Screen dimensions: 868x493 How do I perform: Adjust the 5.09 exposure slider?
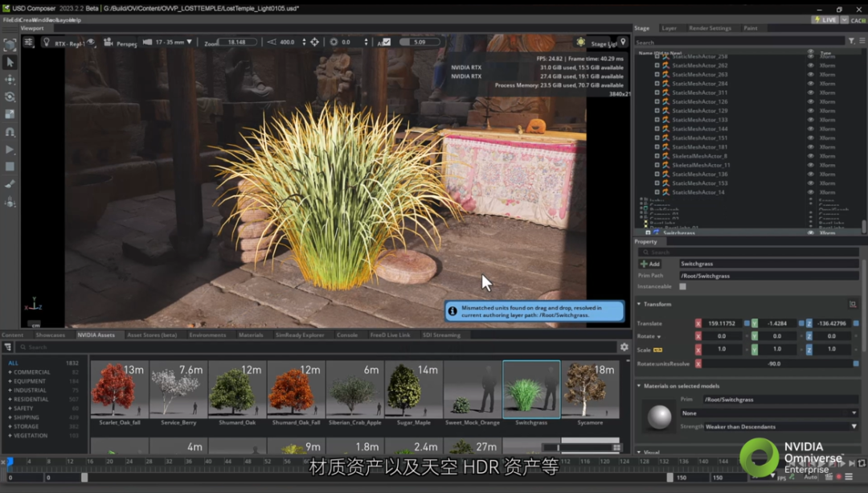tap(420, 42)
